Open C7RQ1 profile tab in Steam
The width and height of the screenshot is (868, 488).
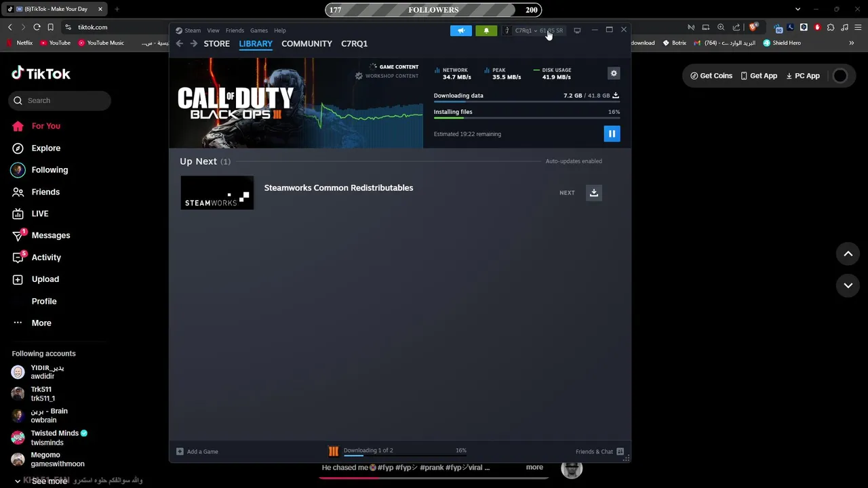[354, 43]
